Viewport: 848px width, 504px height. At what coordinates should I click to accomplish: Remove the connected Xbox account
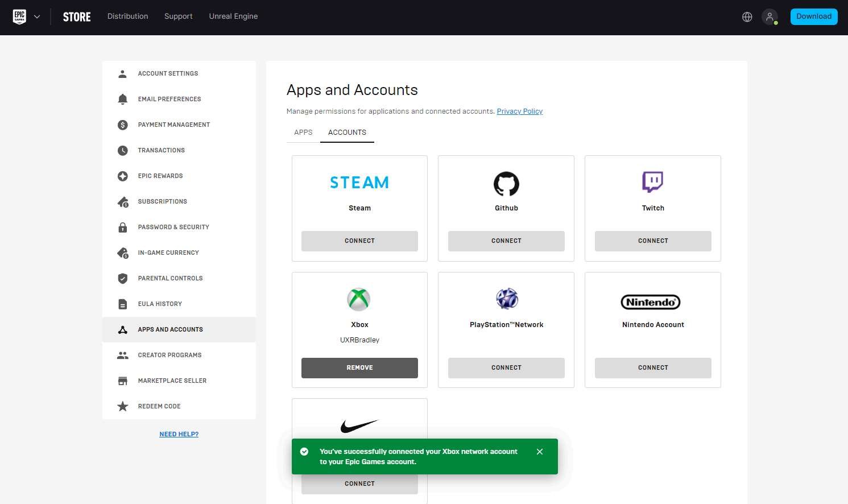[359, 368]
